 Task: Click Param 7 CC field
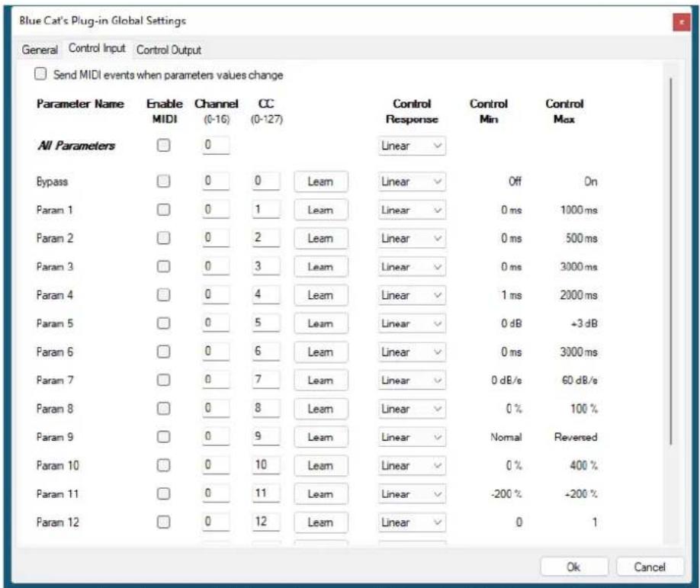tap(266, 380)
